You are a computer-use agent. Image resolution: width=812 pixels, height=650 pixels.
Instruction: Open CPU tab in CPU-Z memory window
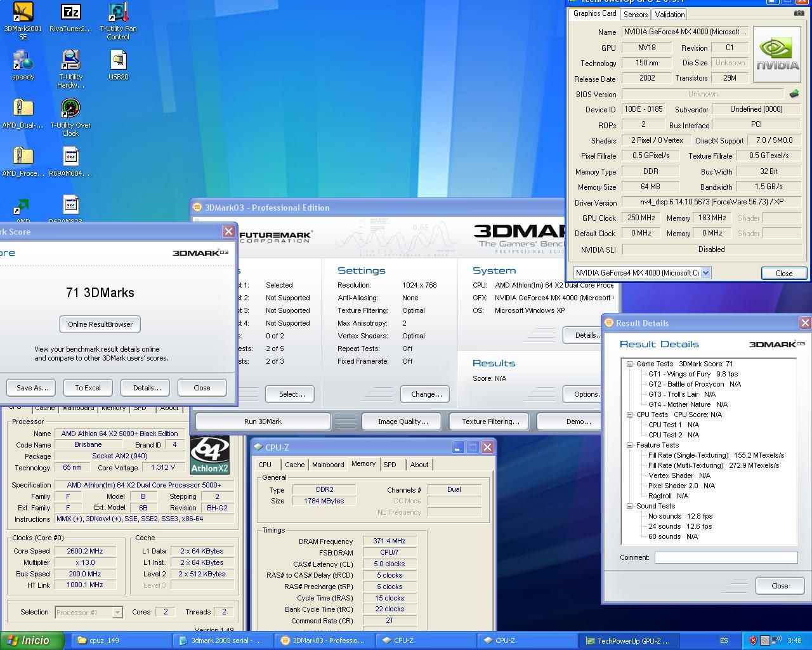265,465
